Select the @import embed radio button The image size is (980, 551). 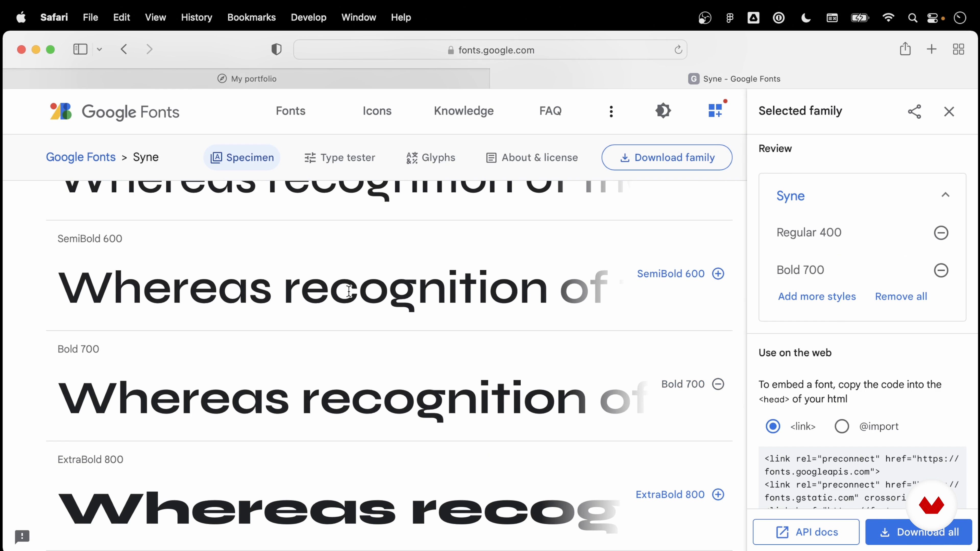coord(841,426)
